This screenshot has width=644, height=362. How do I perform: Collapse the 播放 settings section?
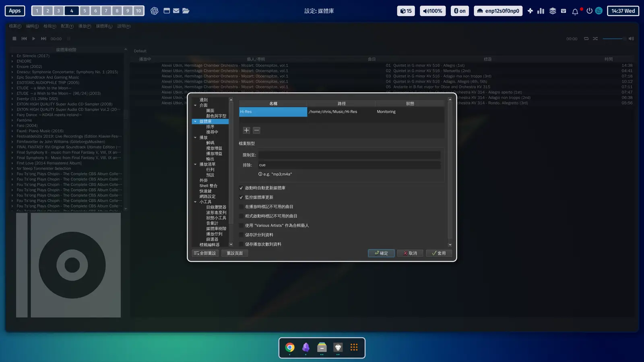(195, 138)
